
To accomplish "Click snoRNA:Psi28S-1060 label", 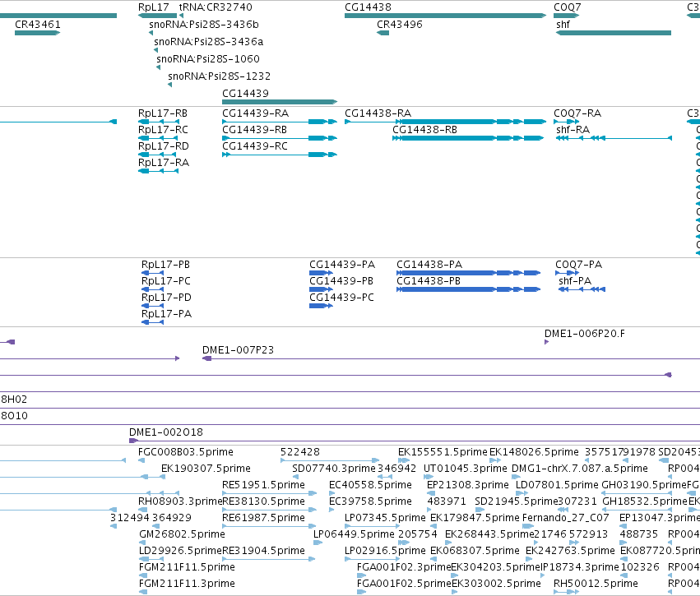I will tap(208, 59).
